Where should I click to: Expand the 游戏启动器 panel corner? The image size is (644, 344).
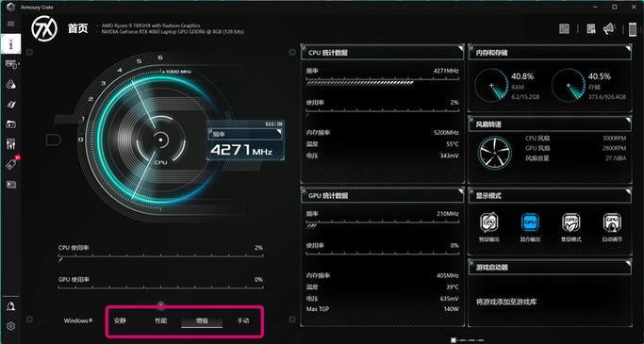pyautogui.click(x=628, y=262)
